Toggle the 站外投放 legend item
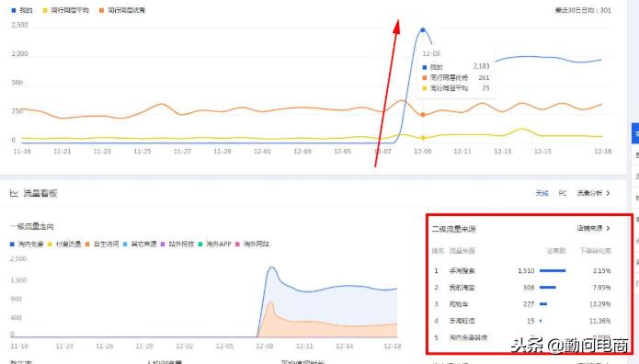 [177, 245]
